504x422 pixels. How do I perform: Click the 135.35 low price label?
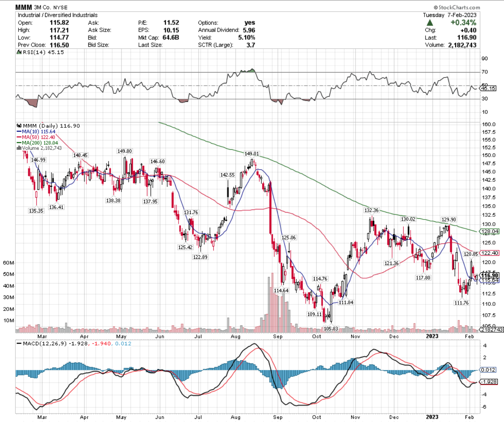pyautogui.click(x=36, y=211)
